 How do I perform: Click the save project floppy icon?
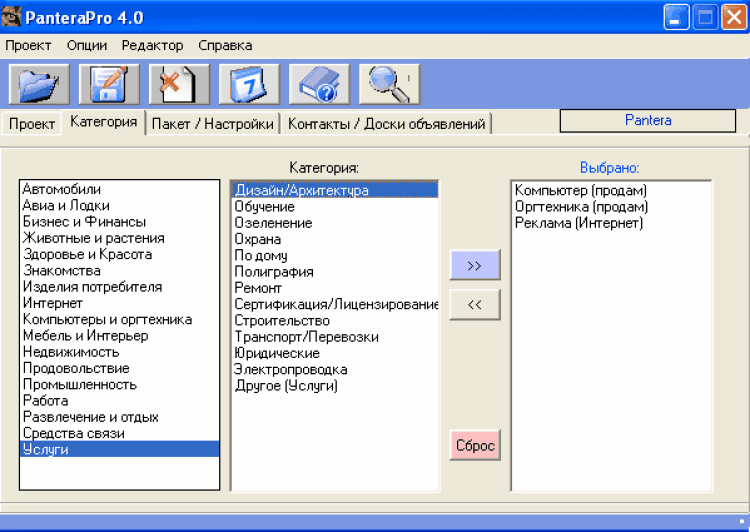point(109,84)
